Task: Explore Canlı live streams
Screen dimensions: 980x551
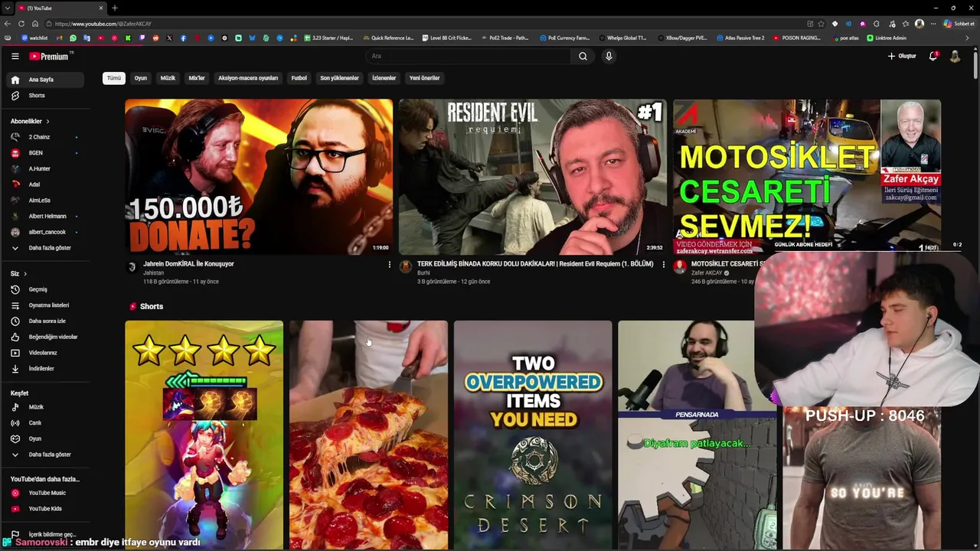Action: pyautogui.click(x=46, y=422)
